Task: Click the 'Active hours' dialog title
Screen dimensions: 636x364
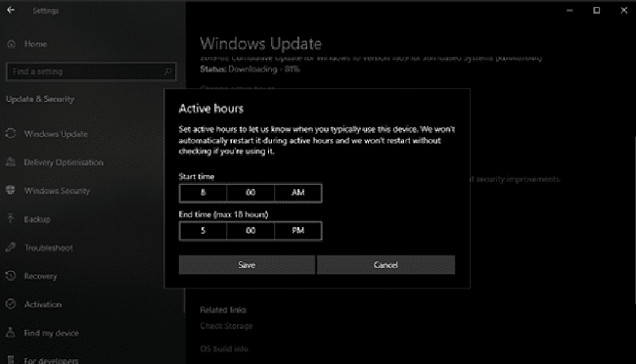Action: tap(211, 109)
